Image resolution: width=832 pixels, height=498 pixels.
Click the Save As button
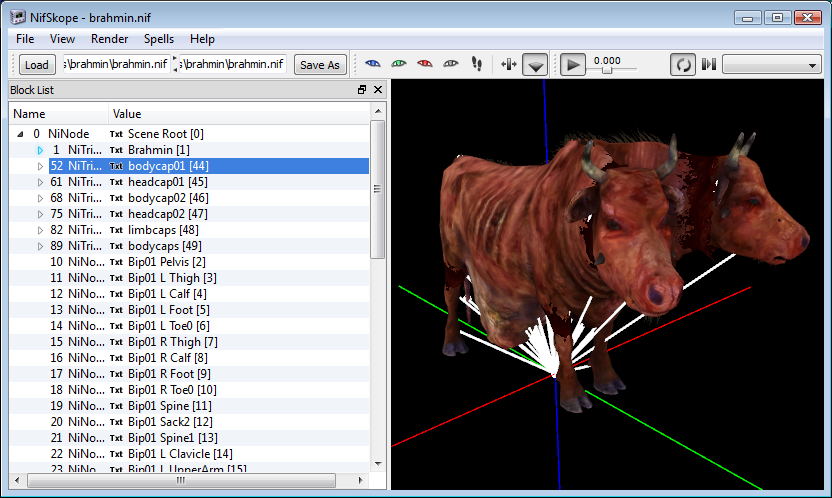coord(320,65)
